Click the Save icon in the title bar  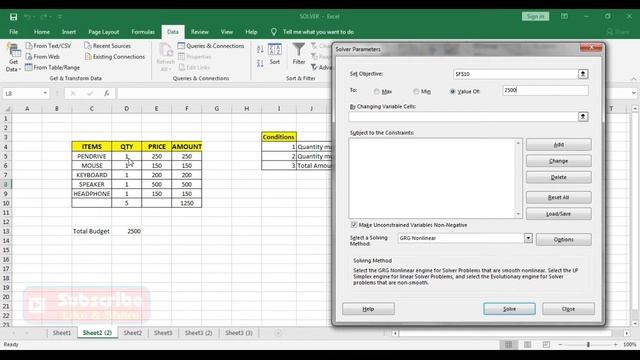coord(13,17)
